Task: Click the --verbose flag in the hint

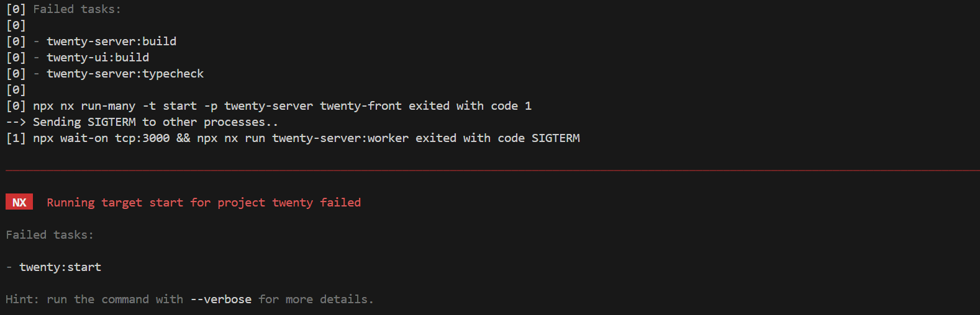Action: 220,299
